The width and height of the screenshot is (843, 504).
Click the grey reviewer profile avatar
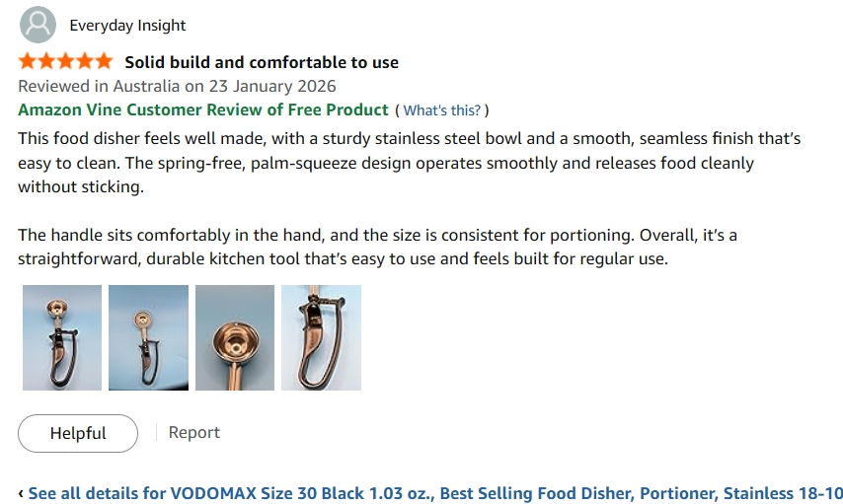pos(38,25)
